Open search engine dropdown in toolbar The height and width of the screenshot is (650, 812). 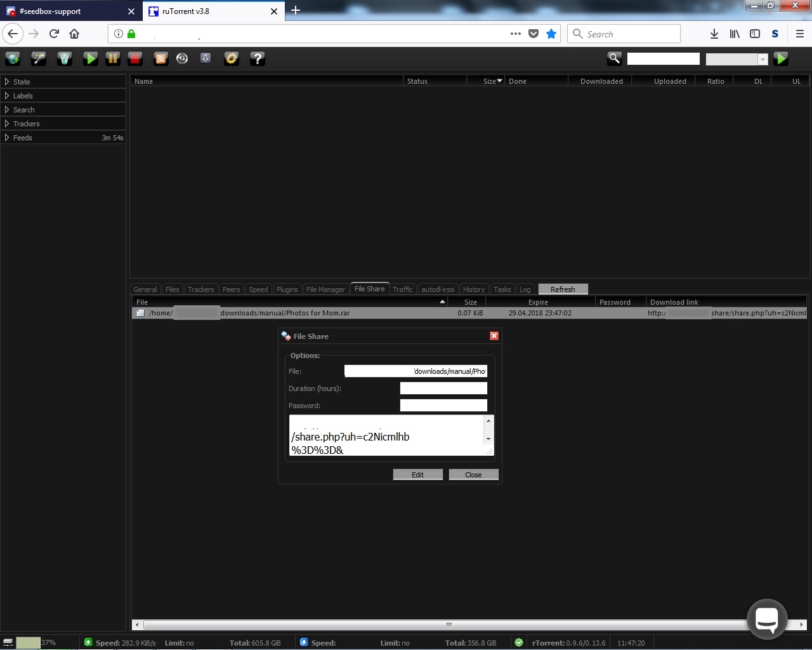click(x=737, y=59)
